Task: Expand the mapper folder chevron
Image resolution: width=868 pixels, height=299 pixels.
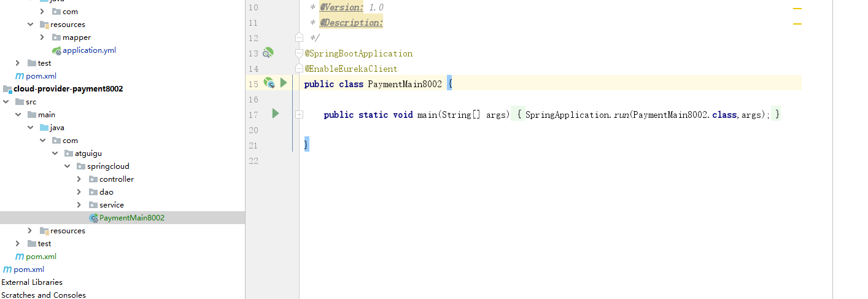Action: pos(42,37)
